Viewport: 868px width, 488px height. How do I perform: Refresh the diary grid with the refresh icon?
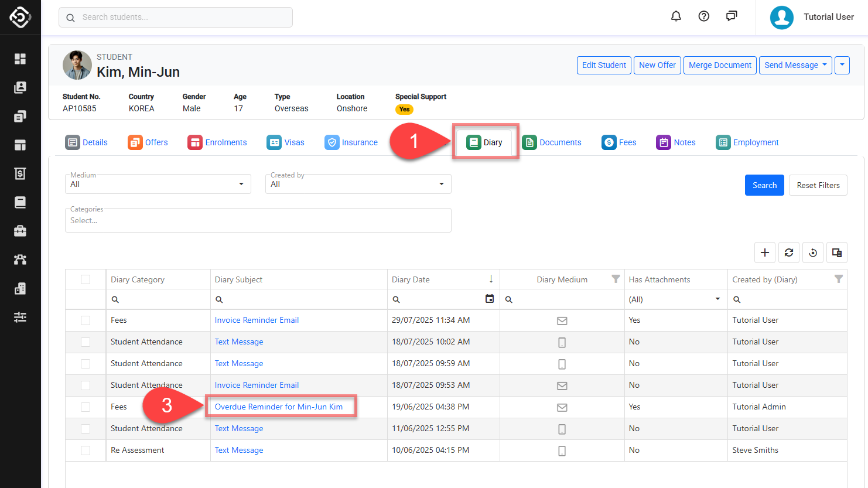tap(789, 252)
